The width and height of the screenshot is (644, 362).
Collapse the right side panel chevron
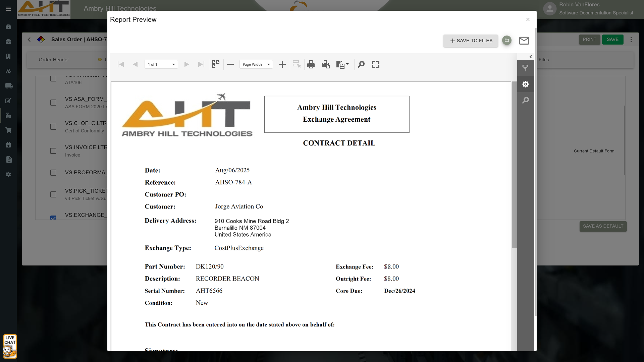(531, 57)
